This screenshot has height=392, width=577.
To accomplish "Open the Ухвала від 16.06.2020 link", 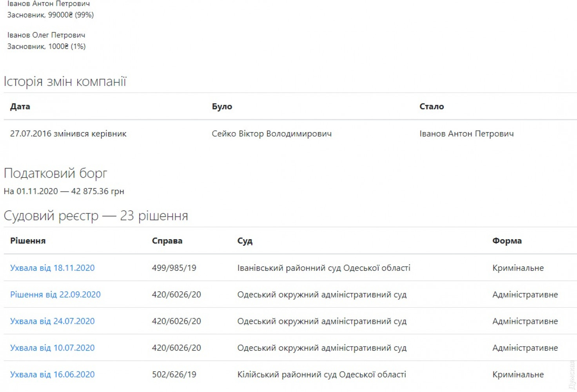I will point(52,374).
